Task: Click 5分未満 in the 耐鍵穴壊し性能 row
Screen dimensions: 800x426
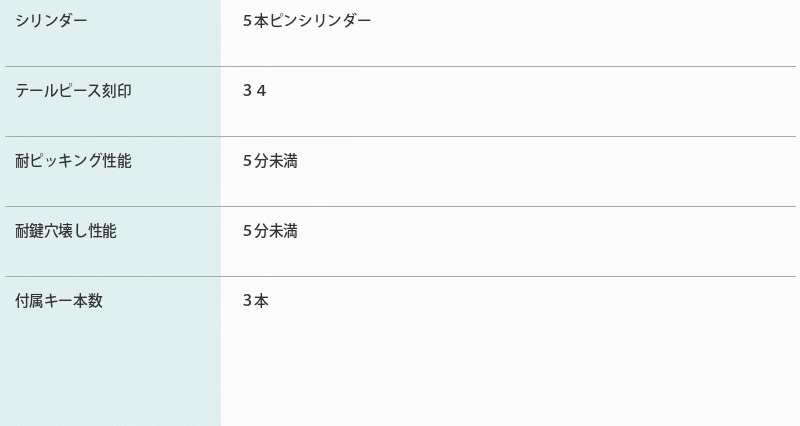Action: pos(270,231)
